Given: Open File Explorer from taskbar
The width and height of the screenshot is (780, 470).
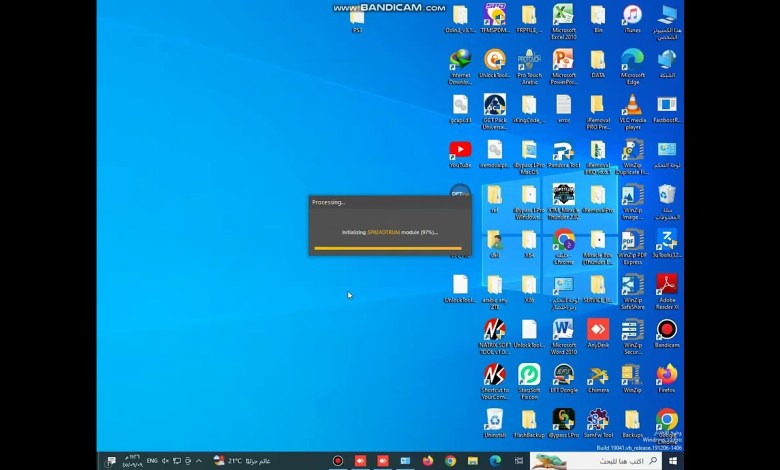Looking at the screenshot, I should click(x=473, y=461).
